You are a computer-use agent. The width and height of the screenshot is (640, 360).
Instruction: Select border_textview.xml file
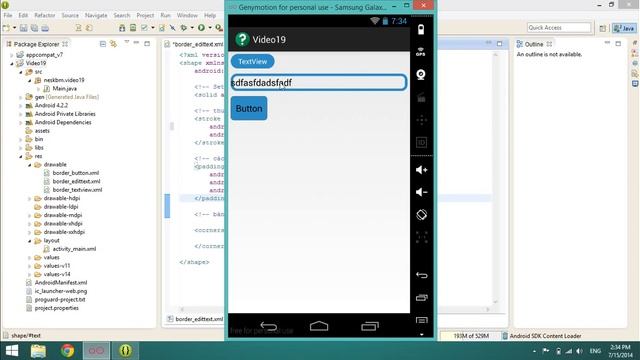point(77,190)
